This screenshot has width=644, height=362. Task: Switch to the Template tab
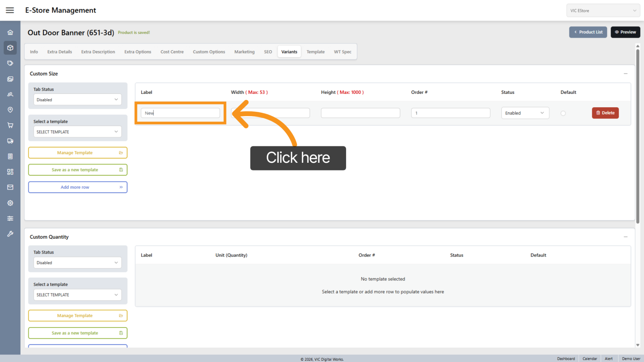(315, 52)
